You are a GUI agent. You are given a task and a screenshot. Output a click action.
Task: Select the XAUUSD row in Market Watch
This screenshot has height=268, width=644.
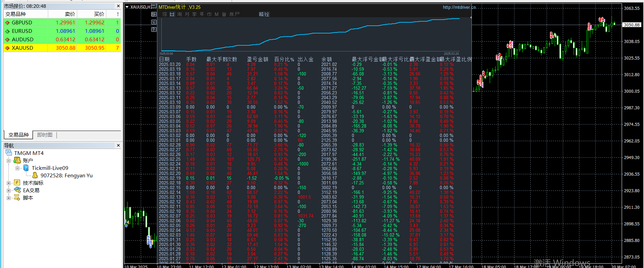coord(62,48)
